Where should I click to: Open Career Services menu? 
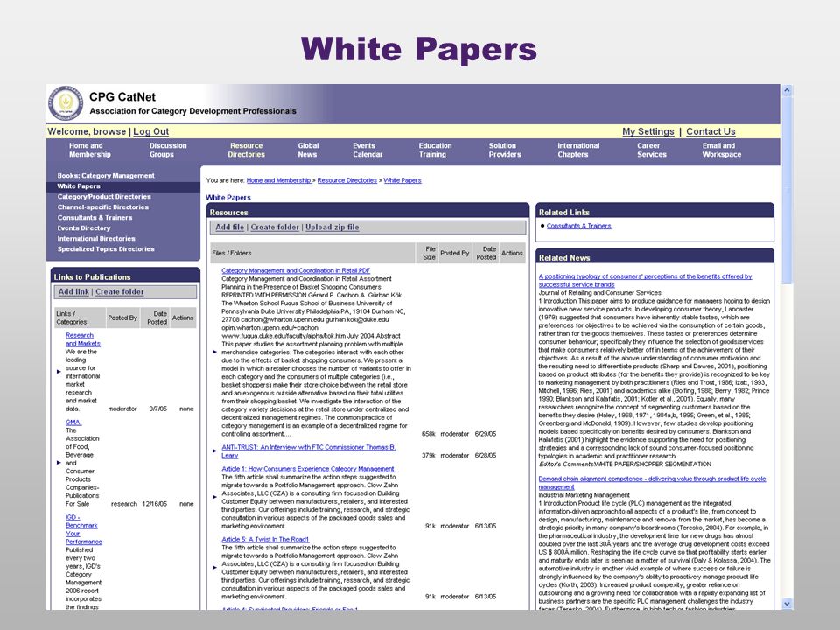tap(651, 150)
